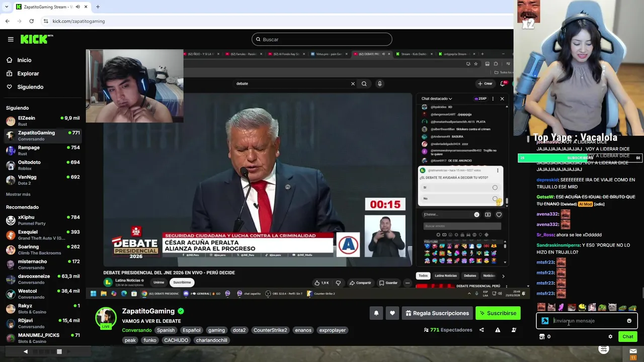Open the chat emoji picker
Image resolution: width=644 pixels, height=362 pixels.
pyautogui.click(x=629, y=321)
